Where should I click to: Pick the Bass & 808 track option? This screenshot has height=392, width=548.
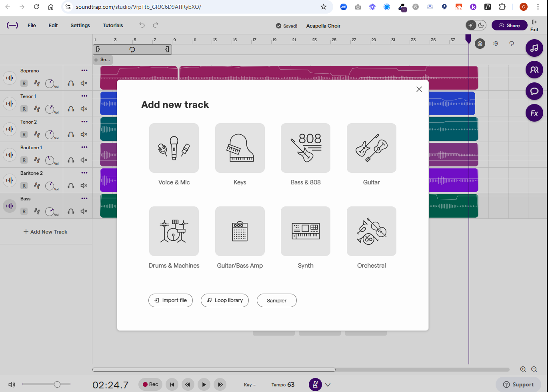pos(306,148)
